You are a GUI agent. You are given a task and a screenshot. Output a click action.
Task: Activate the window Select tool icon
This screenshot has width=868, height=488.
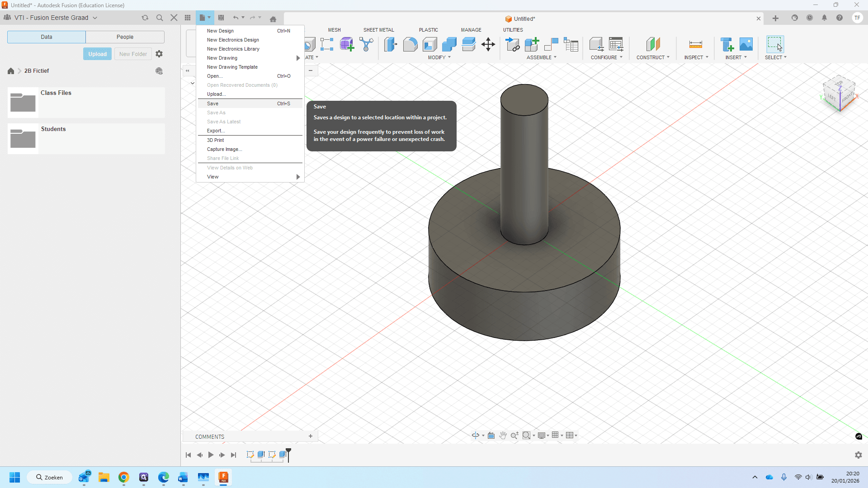click(775, 44)
